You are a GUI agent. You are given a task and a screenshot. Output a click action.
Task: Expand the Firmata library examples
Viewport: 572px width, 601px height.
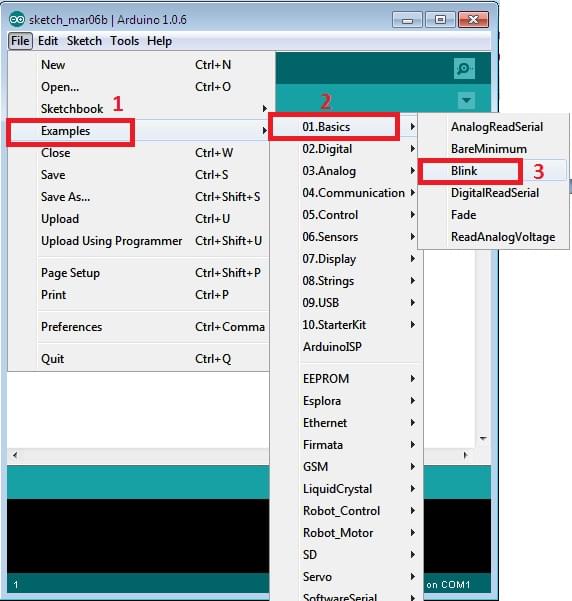346,445
